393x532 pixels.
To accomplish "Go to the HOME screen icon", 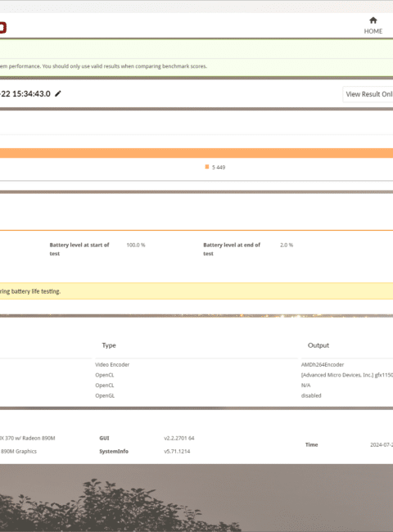I will (x=373, y=20).
